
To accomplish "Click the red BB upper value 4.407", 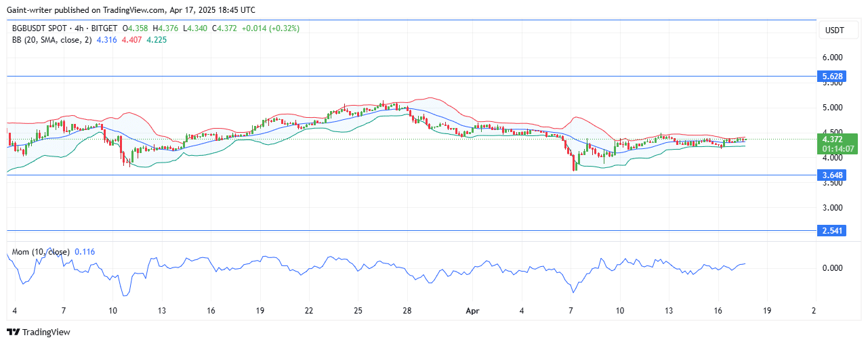I will [x=131, y=40].
